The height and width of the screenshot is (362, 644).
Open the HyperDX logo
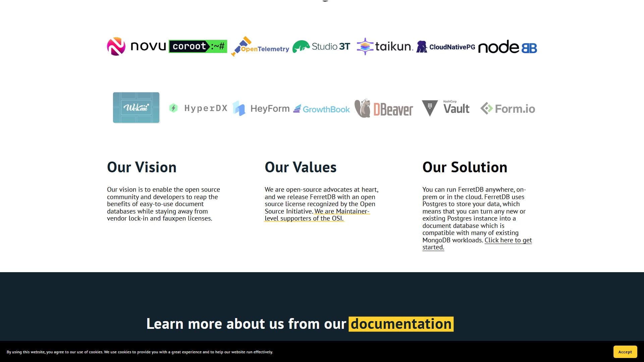[x=198, y=108]
